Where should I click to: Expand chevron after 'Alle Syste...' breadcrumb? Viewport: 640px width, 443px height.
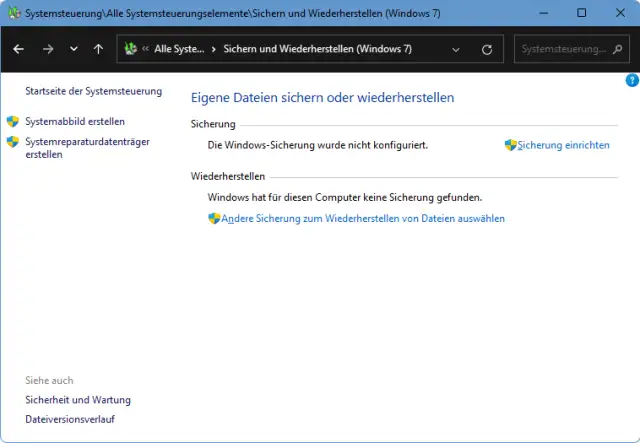click(214, 49)
